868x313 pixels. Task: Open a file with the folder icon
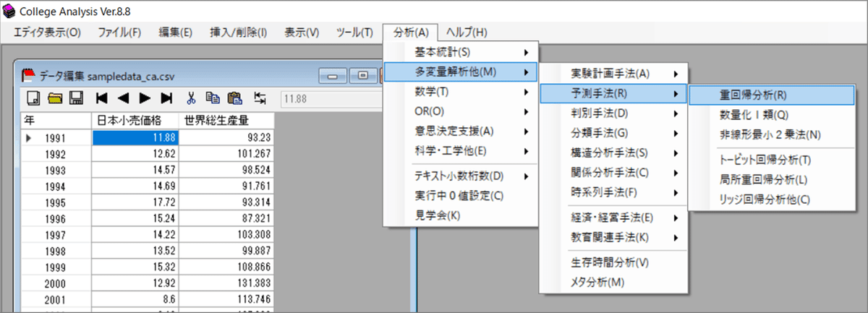[x=55, y=98]
